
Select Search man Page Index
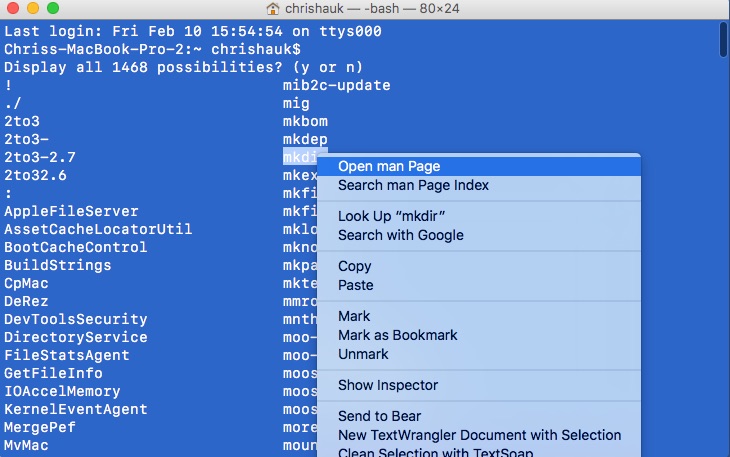[413, 185]
